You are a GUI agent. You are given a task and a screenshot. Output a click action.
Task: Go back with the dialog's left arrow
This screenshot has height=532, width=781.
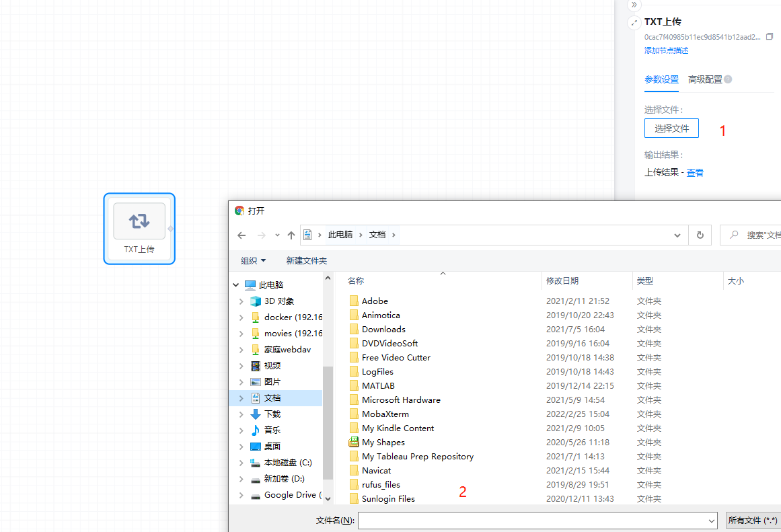241,235
